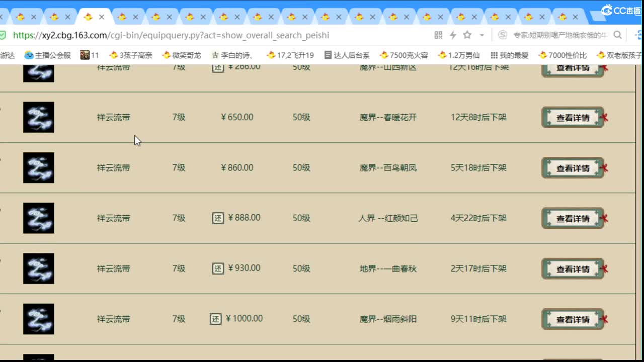Click server name 魔界--烟雨斜阳
The width and height of the screenshot is (644, 362).
click(x=388, y=319)
